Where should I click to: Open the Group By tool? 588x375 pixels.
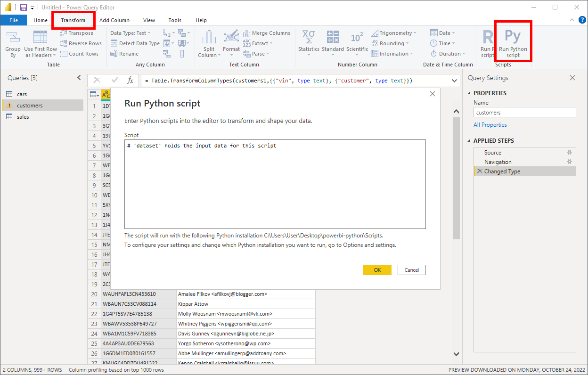click(13, 42)
